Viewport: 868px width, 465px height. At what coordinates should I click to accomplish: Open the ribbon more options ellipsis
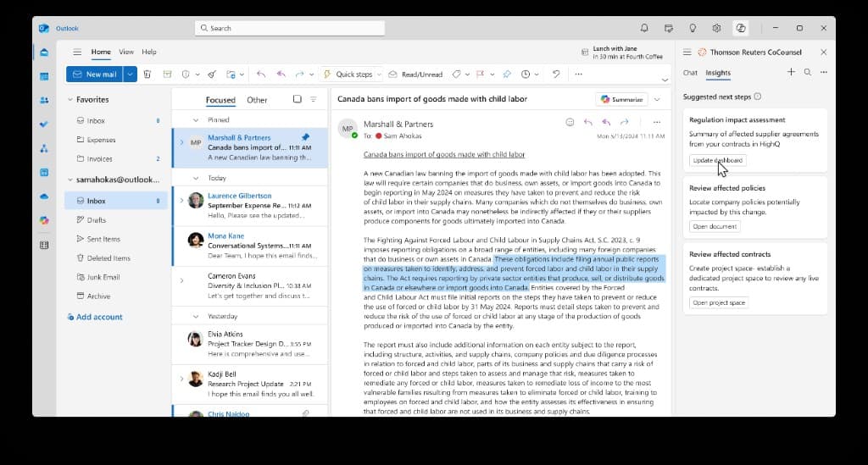coord(578,74)
